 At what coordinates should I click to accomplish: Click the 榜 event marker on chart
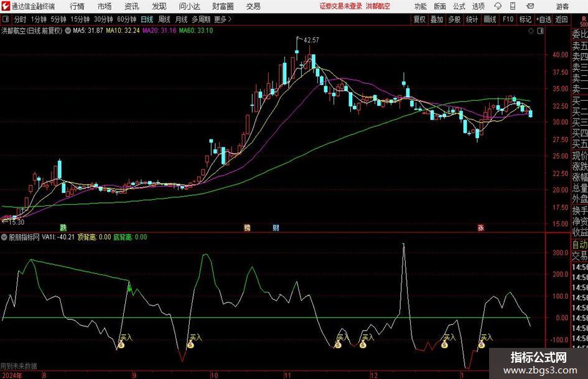pos(247,227)
